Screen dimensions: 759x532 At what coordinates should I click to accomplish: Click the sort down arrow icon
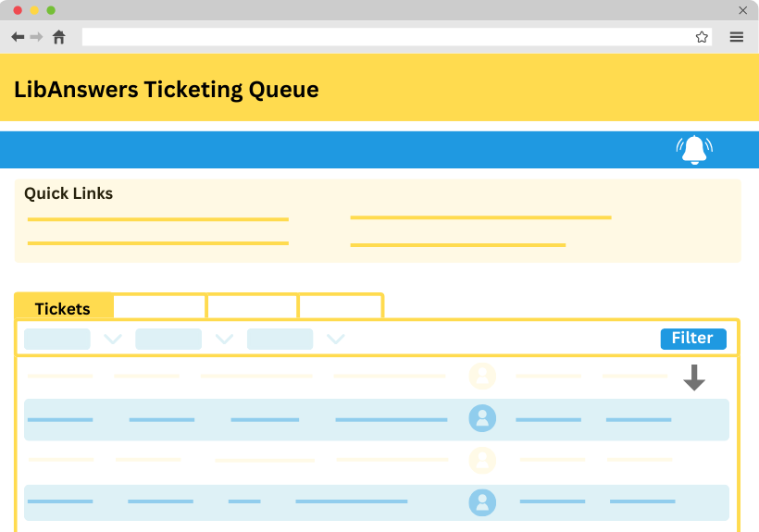(x=694, y=377)
